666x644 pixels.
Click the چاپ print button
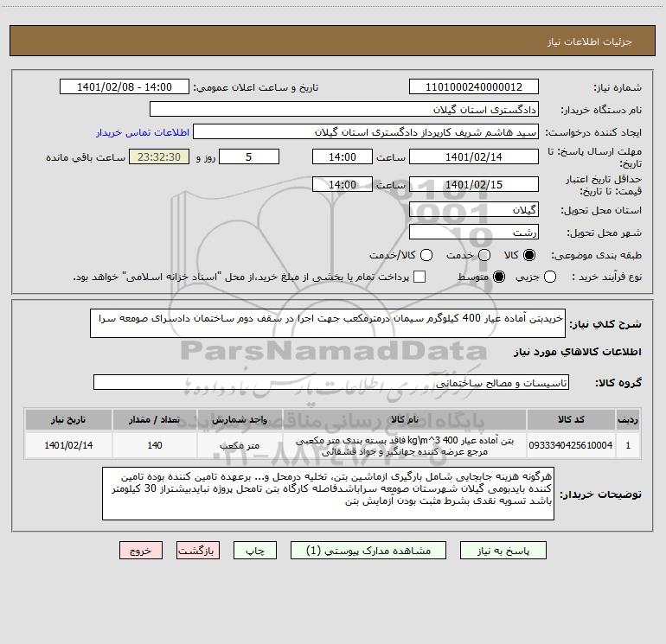click(255, 551)
